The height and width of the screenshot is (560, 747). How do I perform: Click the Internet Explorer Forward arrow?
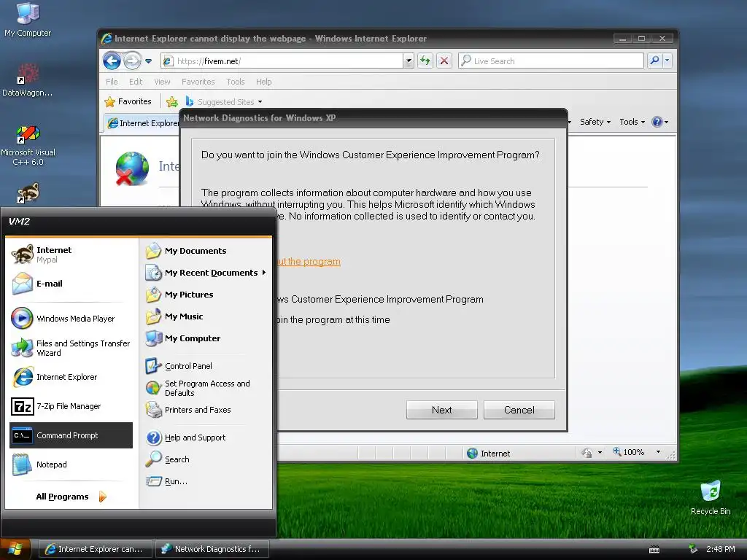tap(132, 61)
